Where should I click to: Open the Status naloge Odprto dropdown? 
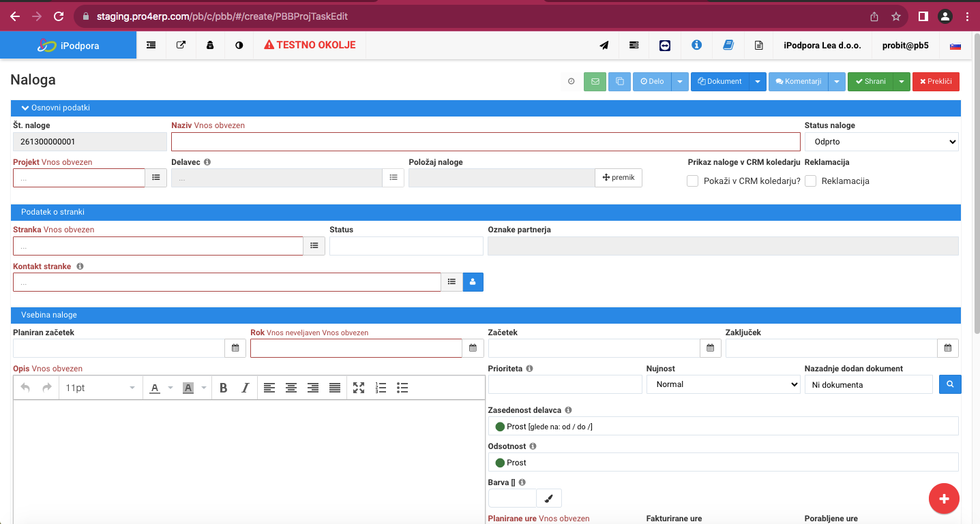point(882,142)
